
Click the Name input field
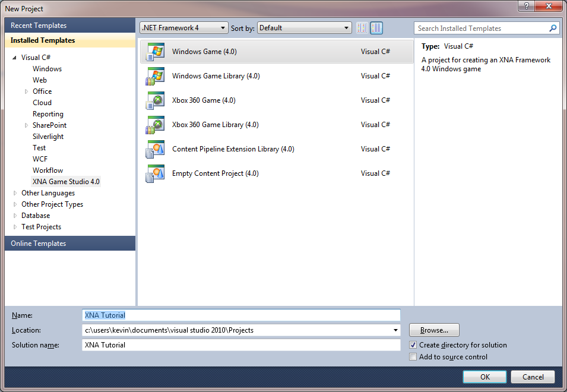pos(241,315)
